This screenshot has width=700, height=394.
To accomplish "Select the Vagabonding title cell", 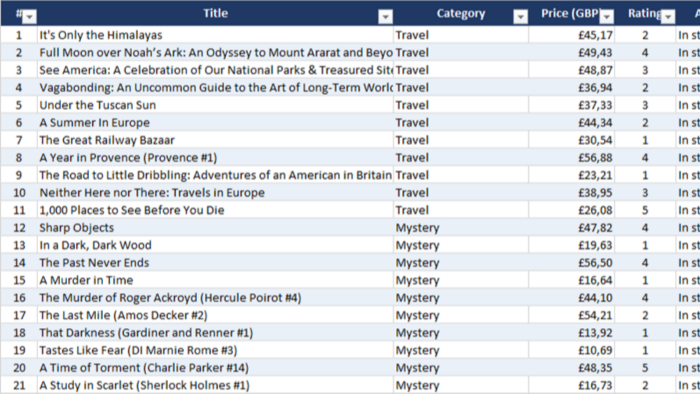I will [215, 87].
